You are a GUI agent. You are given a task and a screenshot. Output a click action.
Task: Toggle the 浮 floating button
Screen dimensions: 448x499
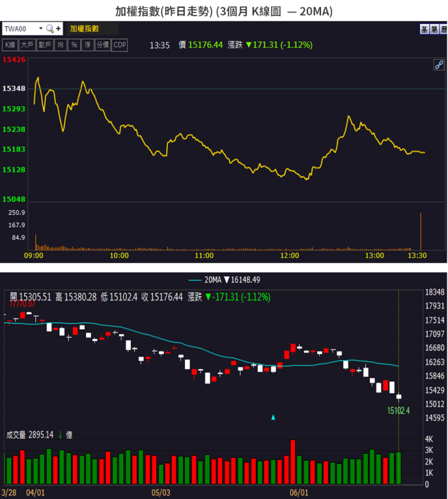88,45
